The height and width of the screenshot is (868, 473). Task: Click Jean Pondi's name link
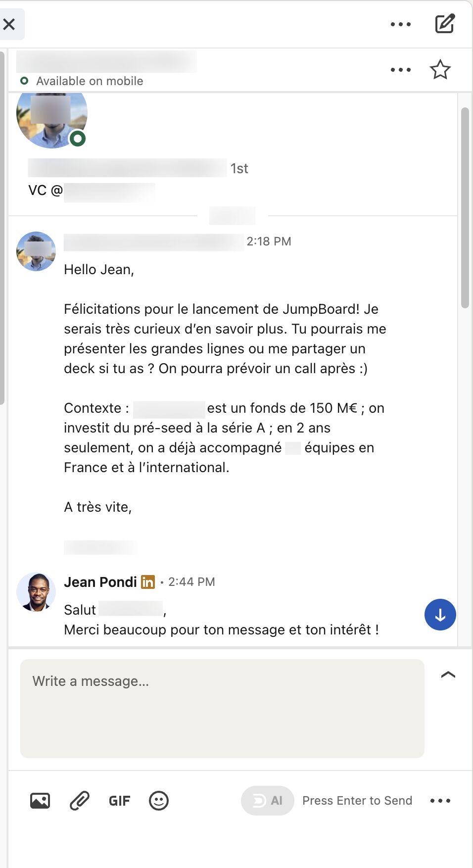pyautogui.click(x=100, y=582)
